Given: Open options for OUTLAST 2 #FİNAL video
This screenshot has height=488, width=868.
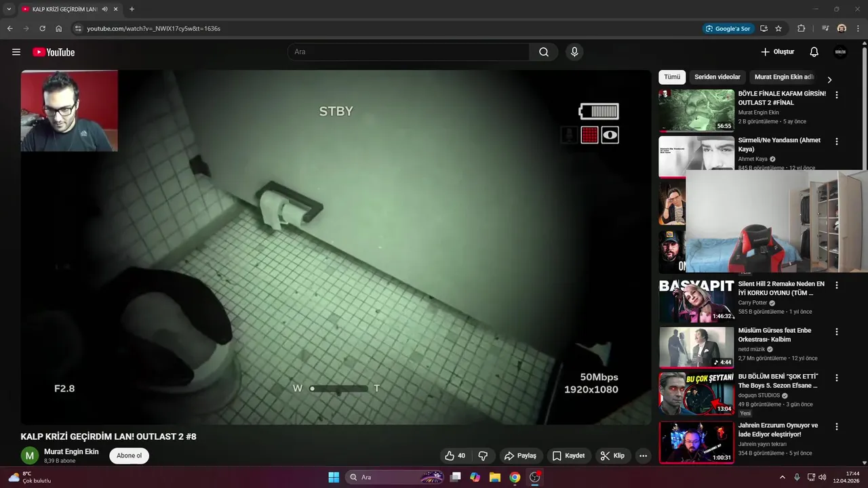Looking at the screenshot, I should (837, 96).
